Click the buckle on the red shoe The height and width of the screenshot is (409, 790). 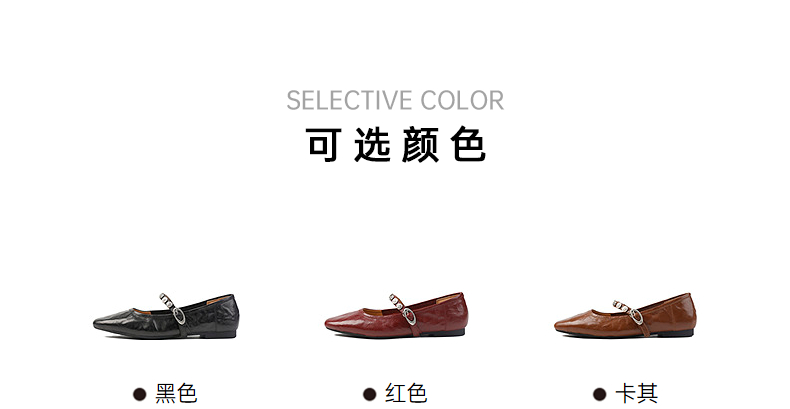(x=410, y=316)
